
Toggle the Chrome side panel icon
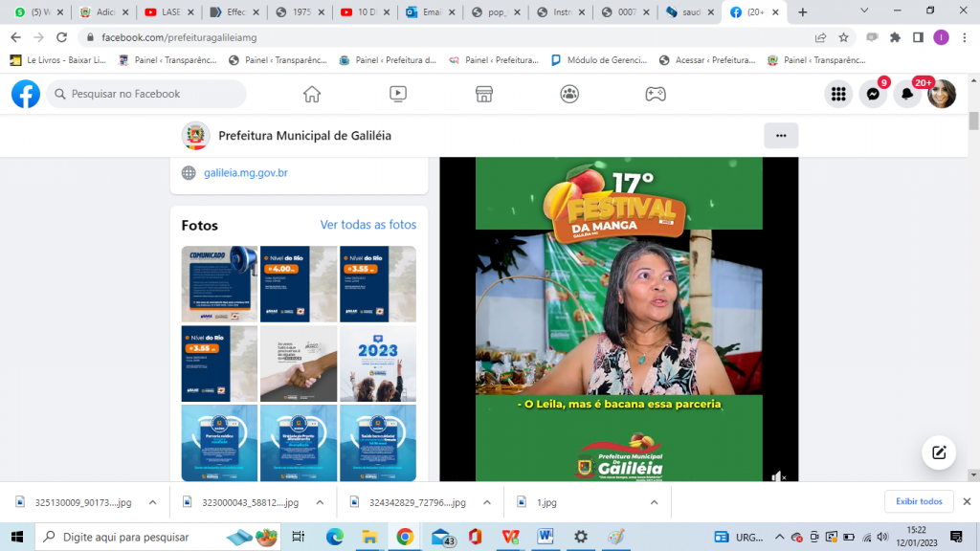coord(918,37)
